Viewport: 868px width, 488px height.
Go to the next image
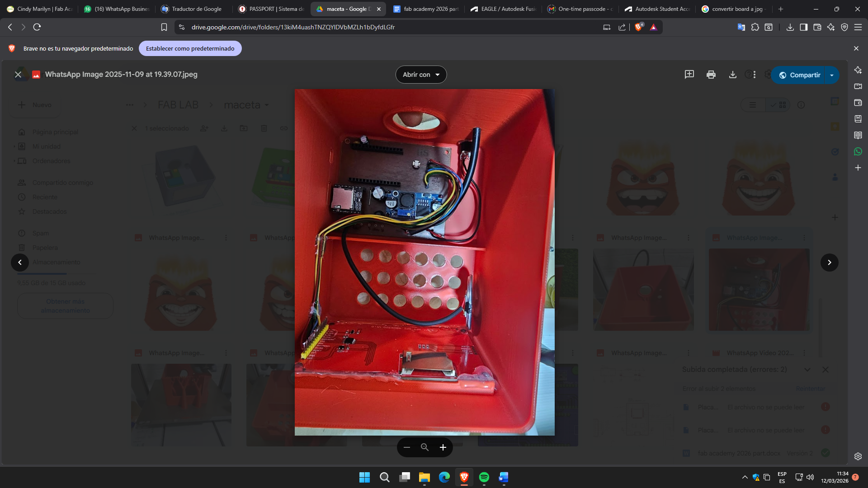coord(829,263)
